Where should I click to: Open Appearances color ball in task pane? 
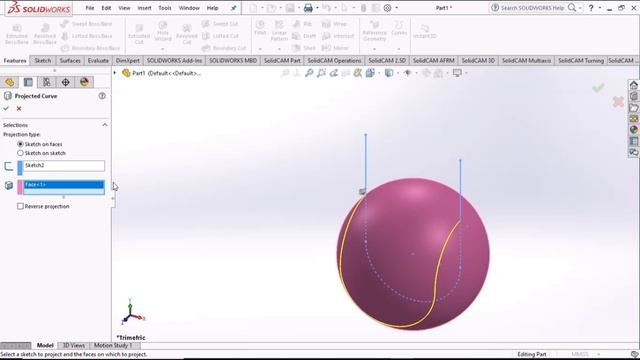(x=633, y=130)
